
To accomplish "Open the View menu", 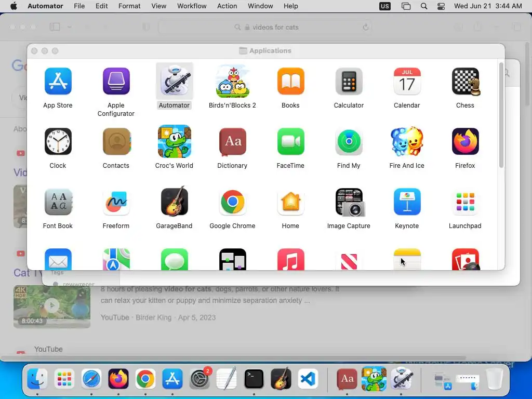I will [x=159, y=6].
